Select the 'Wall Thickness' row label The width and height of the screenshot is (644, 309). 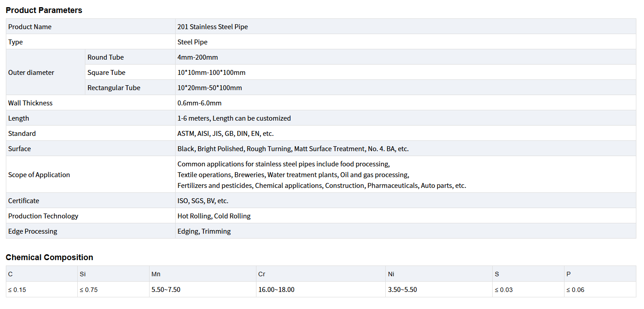click(x=30, y=103)
